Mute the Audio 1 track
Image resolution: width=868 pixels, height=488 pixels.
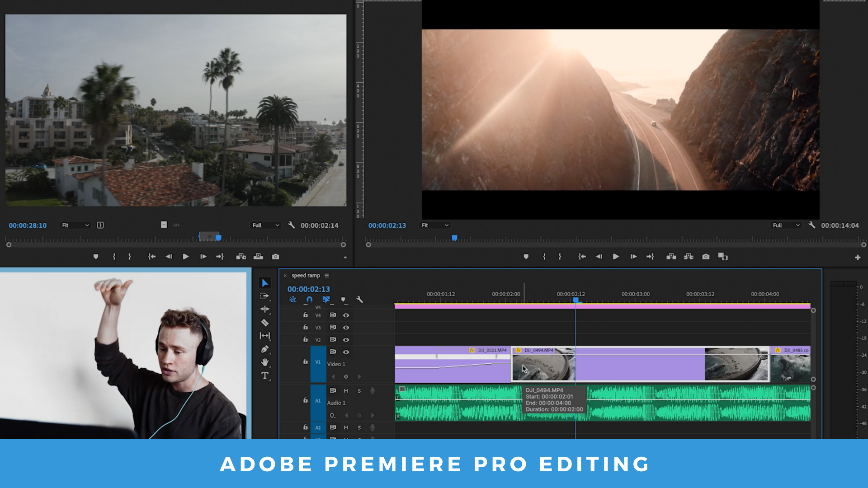pyautogui.click(x=346, y=391)
